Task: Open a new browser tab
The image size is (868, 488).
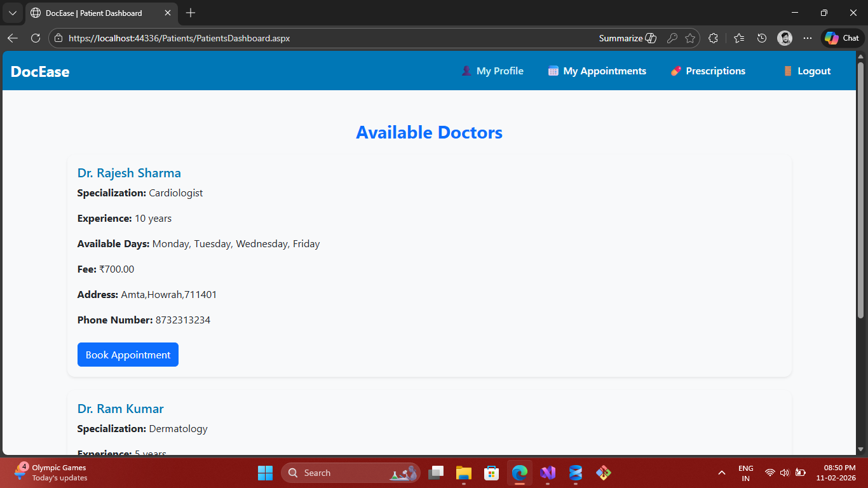Action: tap(191, 13)
